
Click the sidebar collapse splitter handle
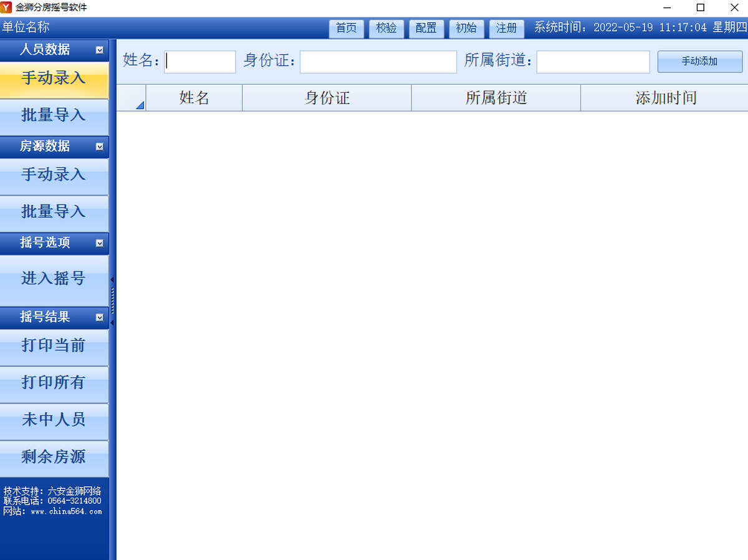[x=112, y=300]
